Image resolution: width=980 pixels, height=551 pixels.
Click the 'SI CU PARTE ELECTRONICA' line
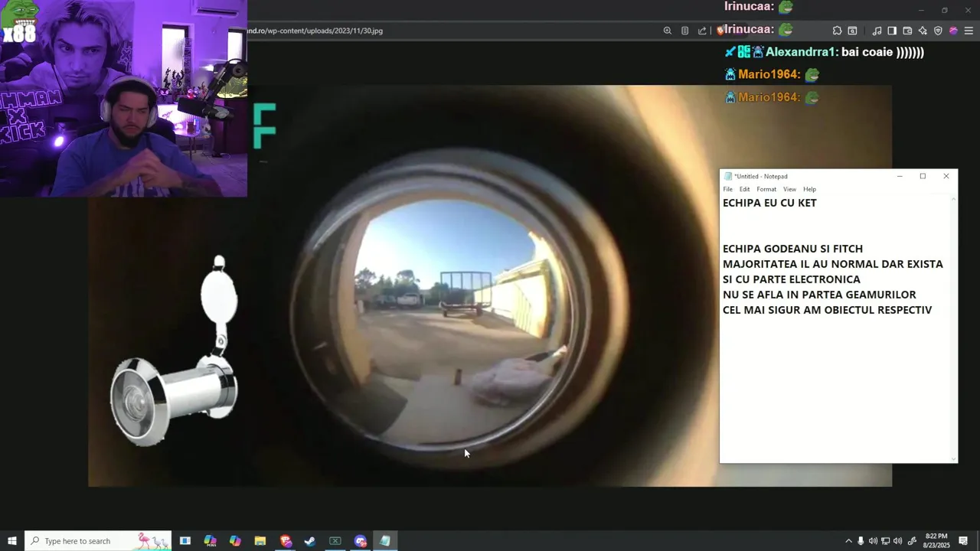click(792, 279)
